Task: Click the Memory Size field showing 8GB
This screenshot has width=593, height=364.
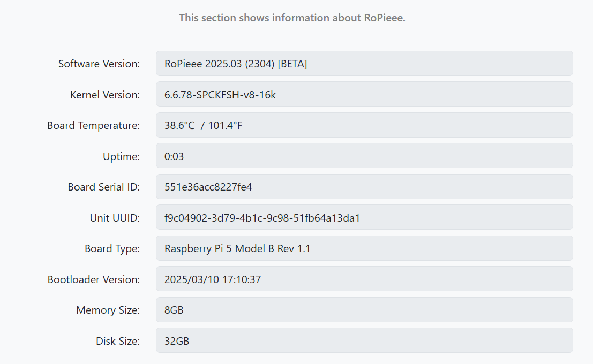Action: click(364, 310)
